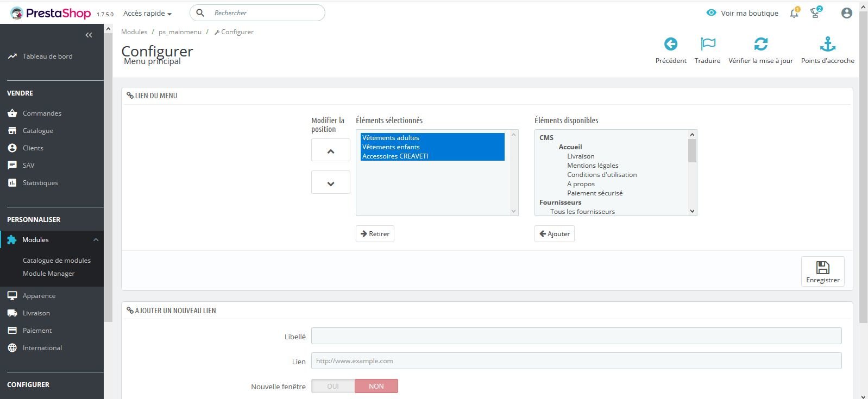Screen dimensions: 868x399
Task: Collapse the Modules sidebar menu chevron
Action: click(x=96, y=240)
